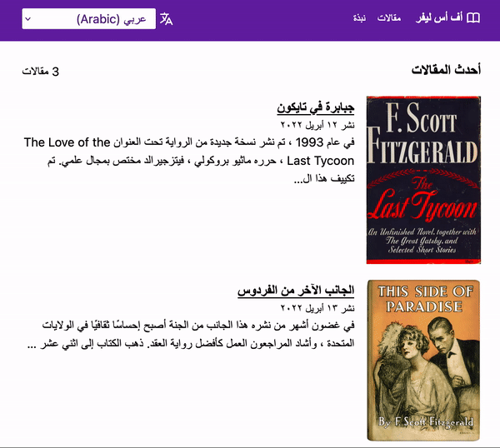
Task: Click the excerpt starting في عام 1993
Action: pyautogui.click(x=189, y=160)
